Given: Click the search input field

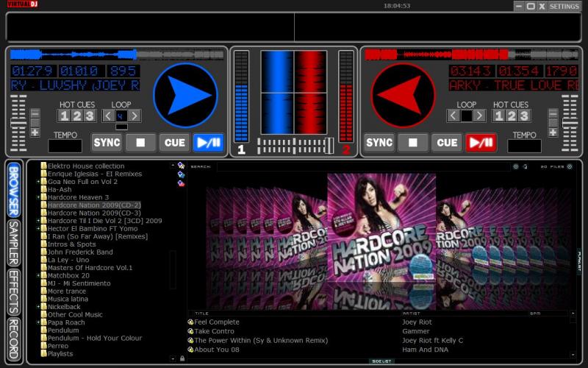Looking at the screenshot, I should click(363, 166).
